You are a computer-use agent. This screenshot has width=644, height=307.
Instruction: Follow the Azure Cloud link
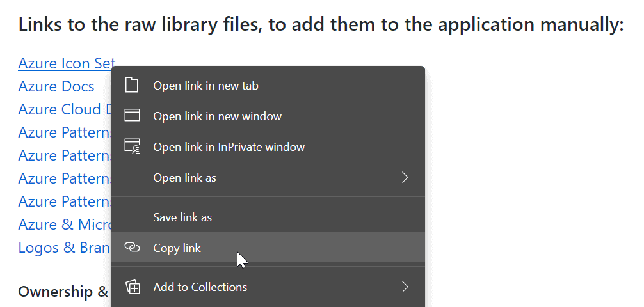click(x=65, y=109)
